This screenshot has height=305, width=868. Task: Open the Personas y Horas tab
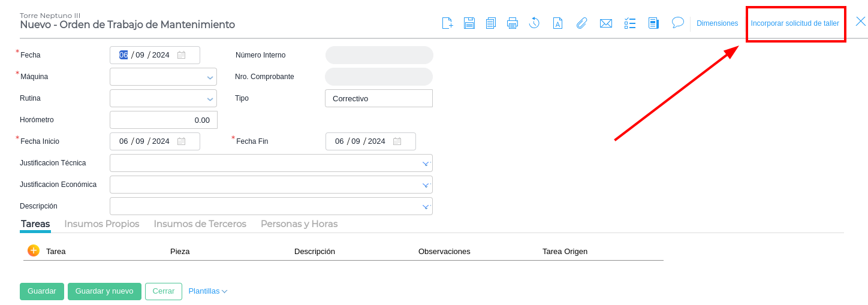(x=299, y=224)
